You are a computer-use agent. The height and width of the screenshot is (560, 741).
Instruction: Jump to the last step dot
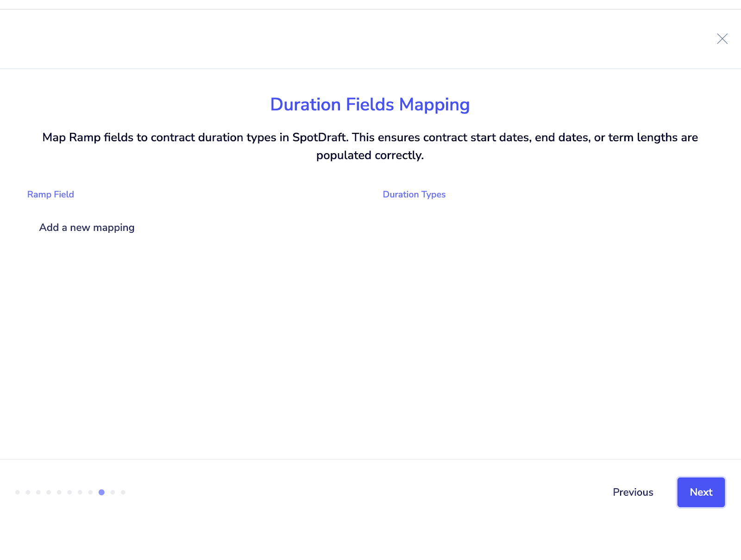pyautogui.click(x=123, y=492)
